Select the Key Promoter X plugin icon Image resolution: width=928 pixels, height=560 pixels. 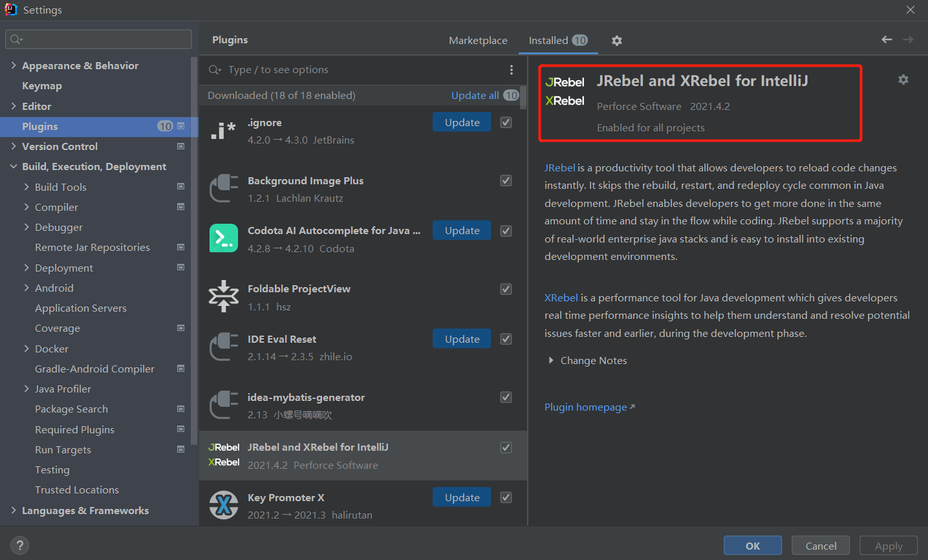[x=224, y=505]
